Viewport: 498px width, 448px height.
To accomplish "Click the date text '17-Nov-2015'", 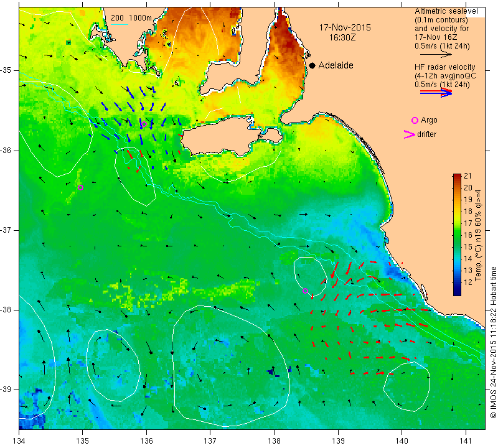I will (345, 27).
